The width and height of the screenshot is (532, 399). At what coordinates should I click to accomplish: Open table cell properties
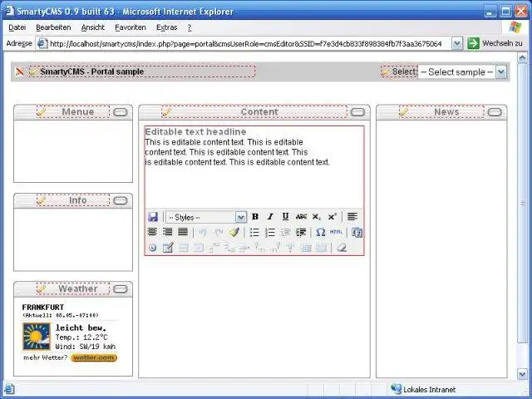(x=199, y=248)
